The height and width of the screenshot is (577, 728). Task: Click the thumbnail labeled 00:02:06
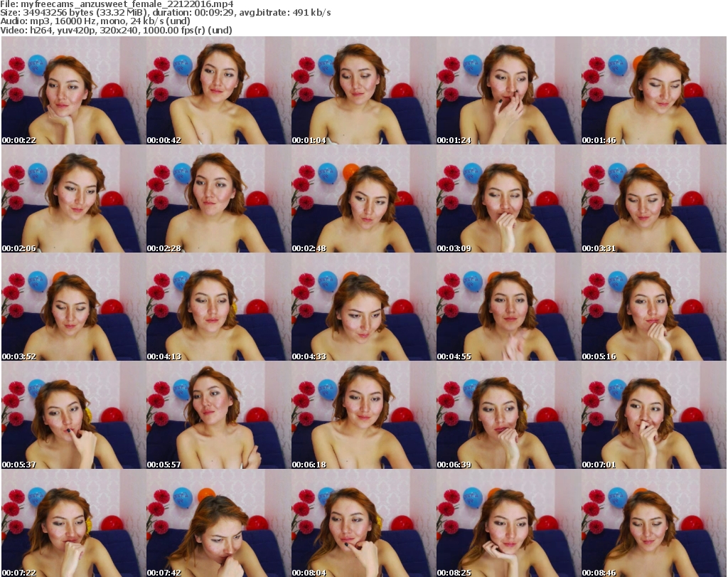tap(73, 199)
